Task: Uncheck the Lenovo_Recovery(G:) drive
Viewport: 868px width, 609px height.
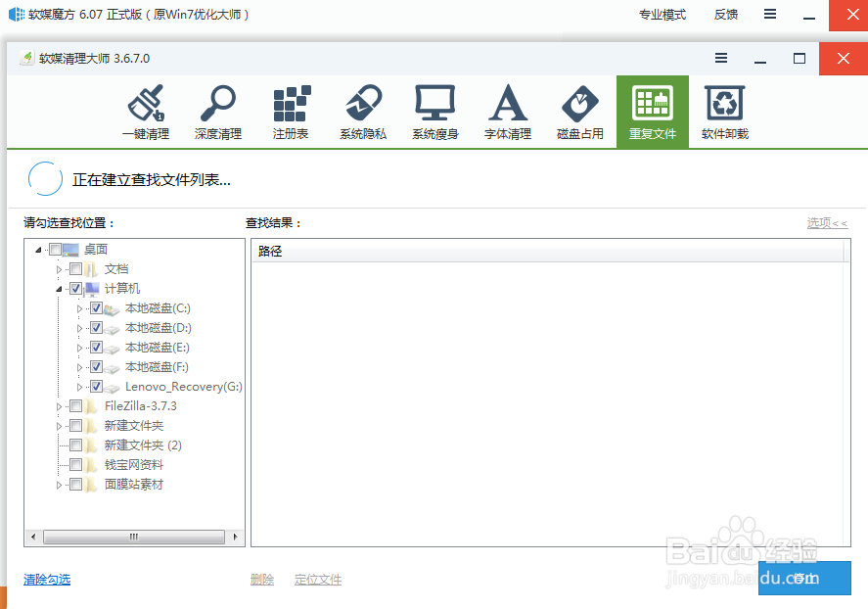Action: tap(96, 386)
